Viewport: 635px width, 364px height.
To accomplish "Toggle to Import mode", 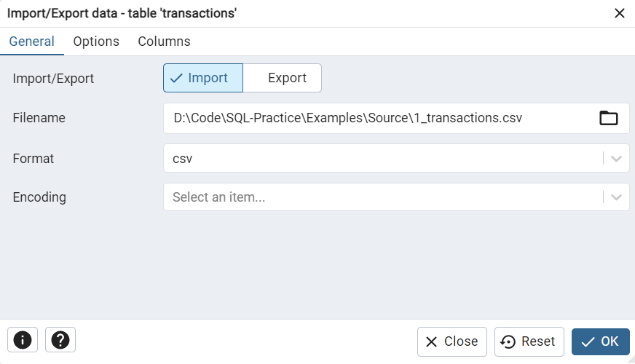I will (x=203, y=78).
